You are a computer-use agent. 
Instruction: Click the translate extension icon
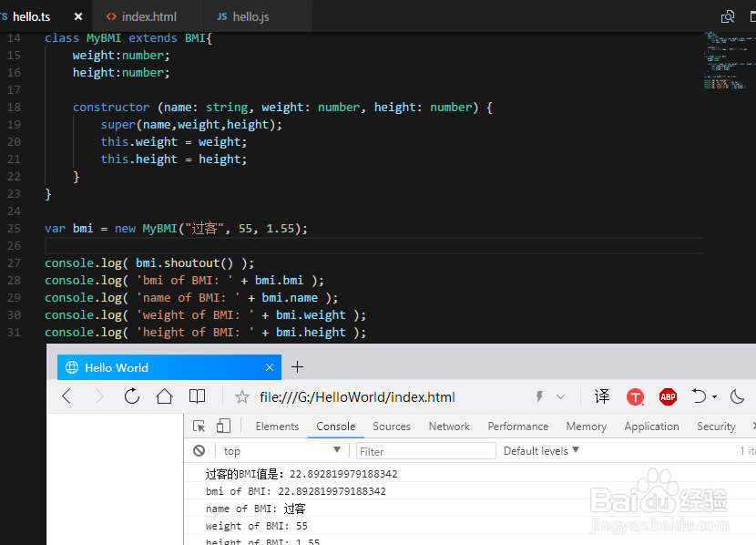602,396
